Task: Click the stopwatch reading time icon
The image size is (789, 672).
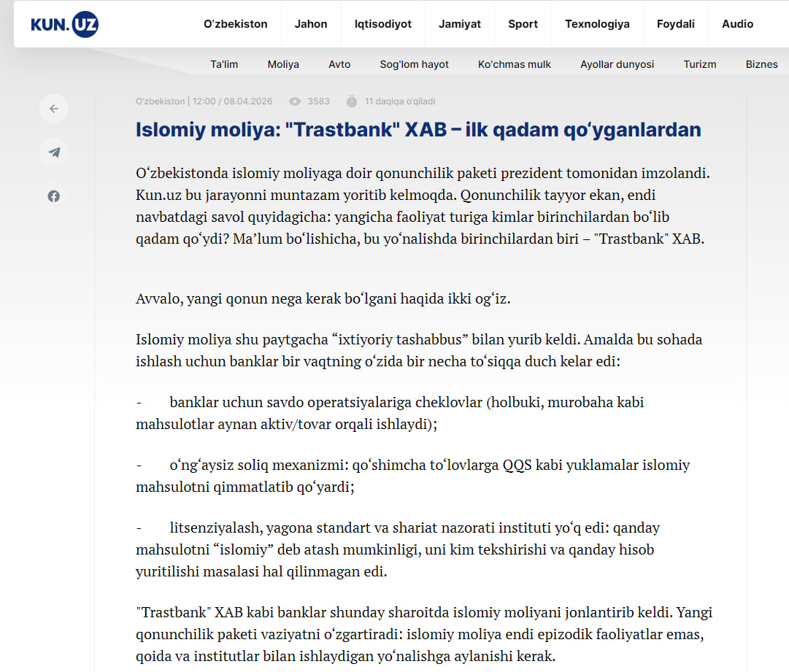Action: tap(352, 101)
